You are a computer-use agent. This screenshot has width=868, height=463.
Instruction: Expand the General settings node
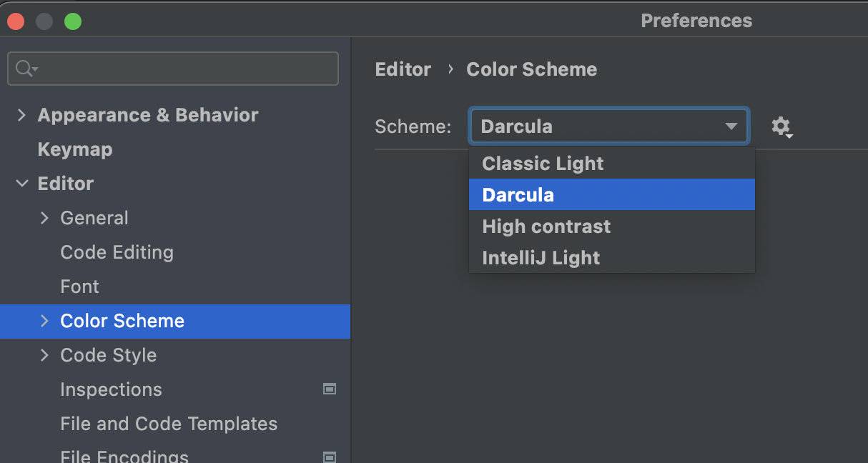[x=44, y=218]
